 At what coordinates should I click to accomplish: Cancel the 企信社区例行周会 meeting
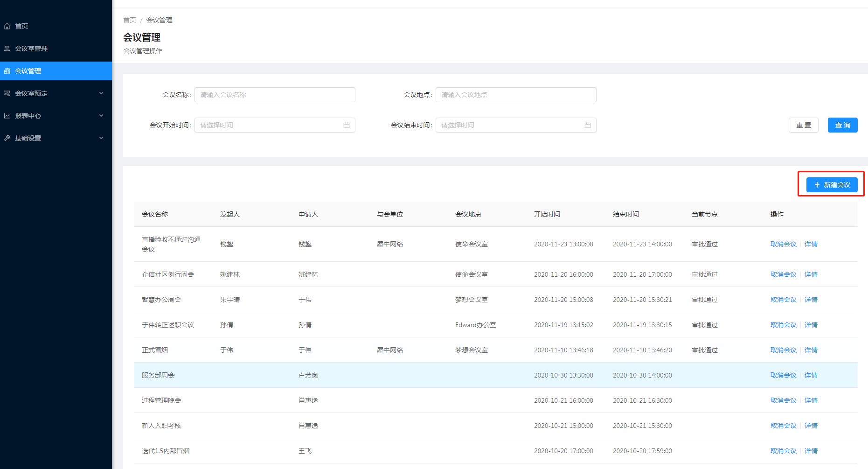[x=784, y=274]
